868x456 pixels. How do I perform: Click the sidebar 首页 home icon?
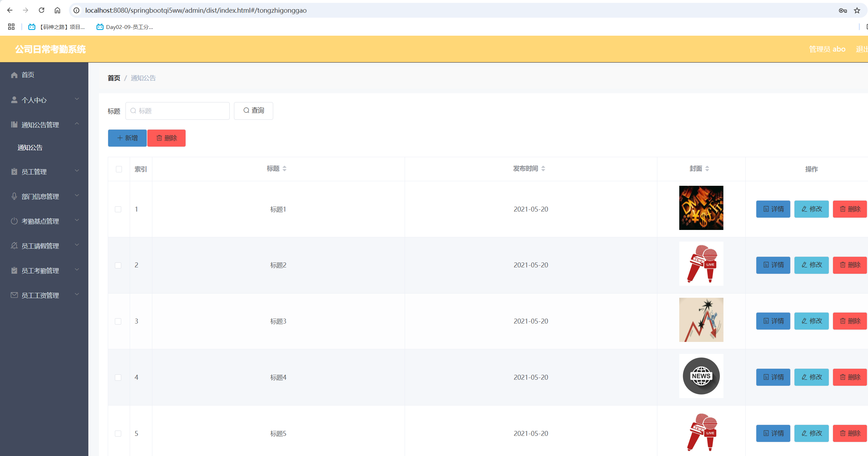[14, 75]
